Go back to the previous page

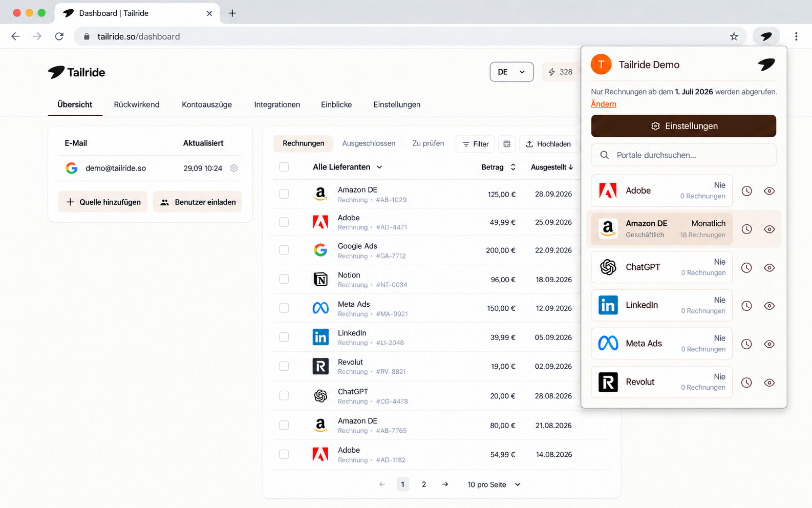[x=15, y=36]
